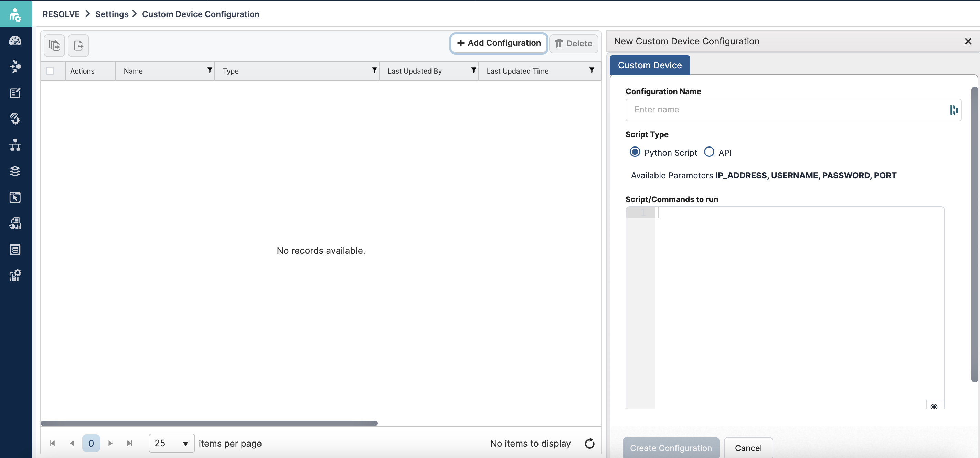
Task: Open the cursor window sidebar icon
Action: coord(15,197)
